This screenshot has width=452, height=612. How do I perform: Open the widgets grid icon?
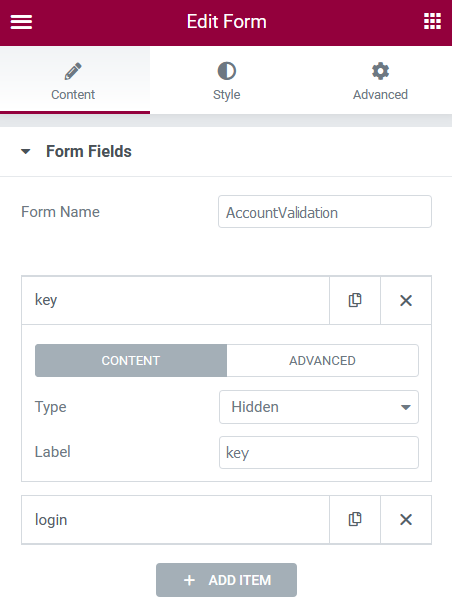click(432, 21)
